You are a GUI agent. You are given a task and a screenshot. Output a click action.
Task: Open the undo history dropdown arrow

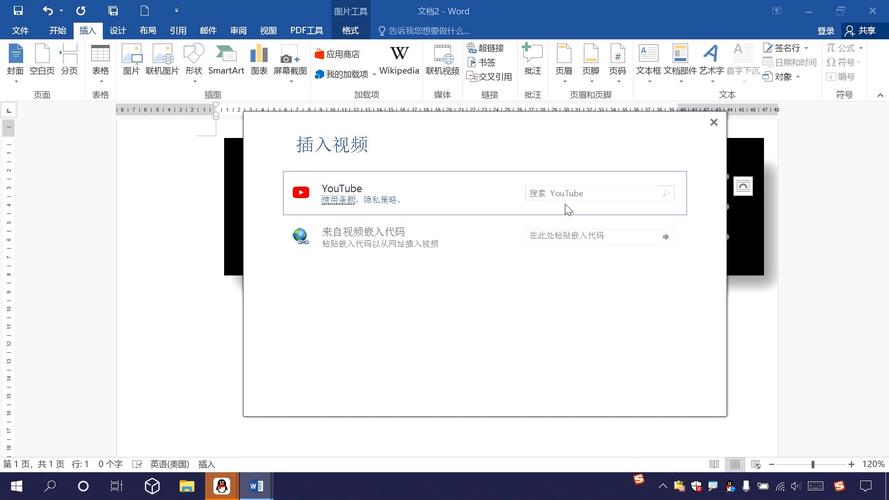pyautogui.click(x=61, y=11)
